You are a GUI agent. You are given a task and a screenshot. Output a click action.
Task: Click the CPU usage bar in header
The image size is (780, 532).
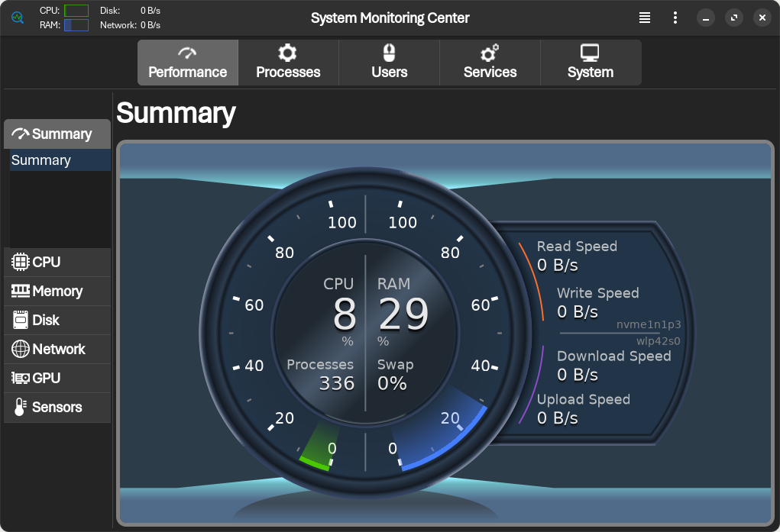[76, 11]
